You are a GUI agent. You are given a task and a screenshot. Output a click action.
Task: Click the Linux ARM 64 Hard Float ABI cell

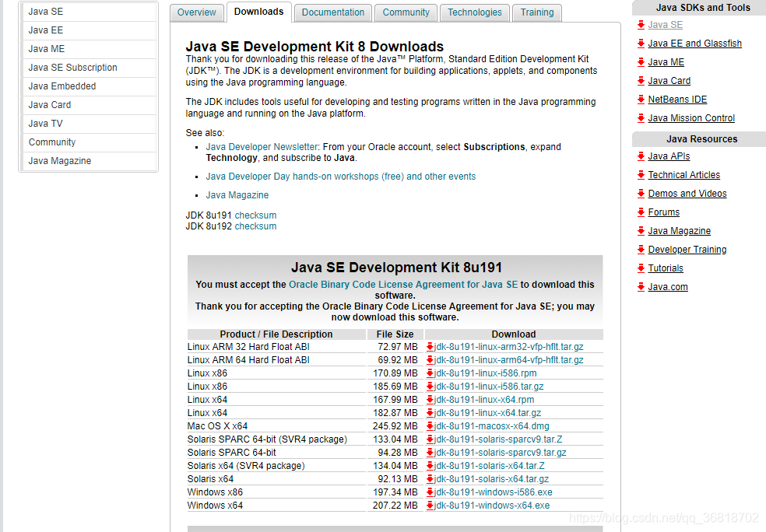(276, 360)
